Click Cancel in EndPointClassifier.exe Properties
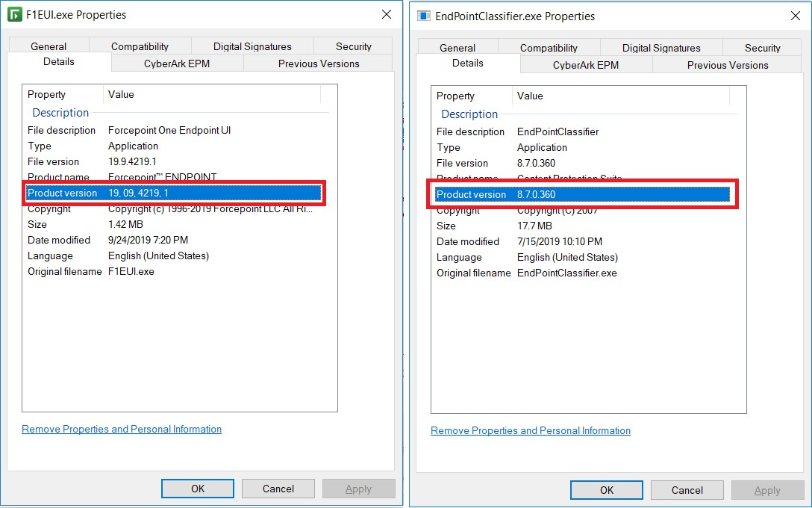This screenshot has height=508, width=812. coord(687,490)
